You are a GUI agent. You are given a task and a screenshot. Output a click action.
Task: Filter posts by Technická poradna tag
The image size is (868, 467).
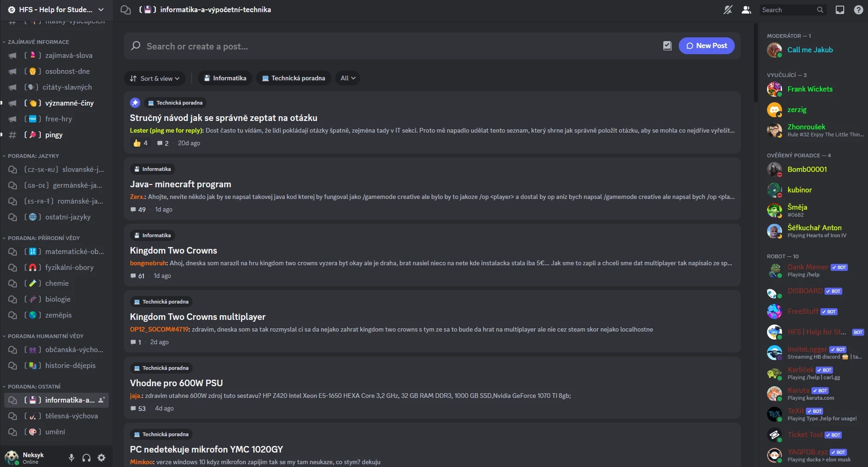tap(294, 78)
